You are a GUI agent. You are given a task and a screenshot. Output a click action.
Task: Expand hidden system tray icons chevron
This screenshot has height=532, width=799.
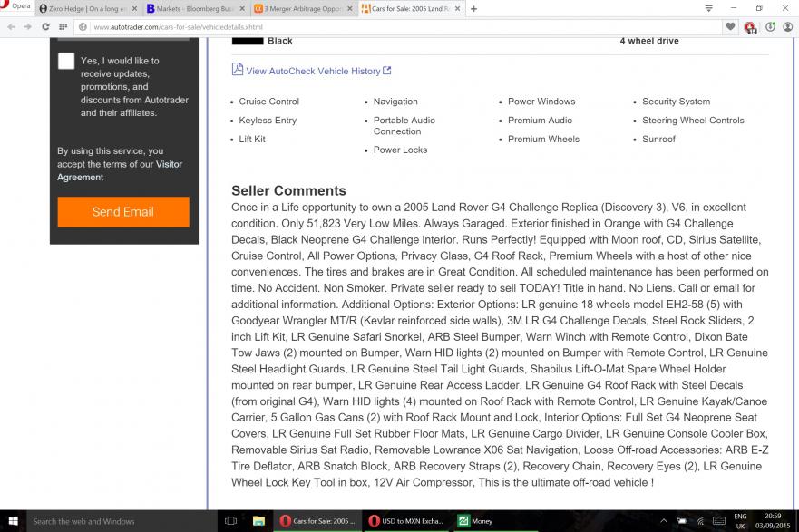(x=664, y=521)
